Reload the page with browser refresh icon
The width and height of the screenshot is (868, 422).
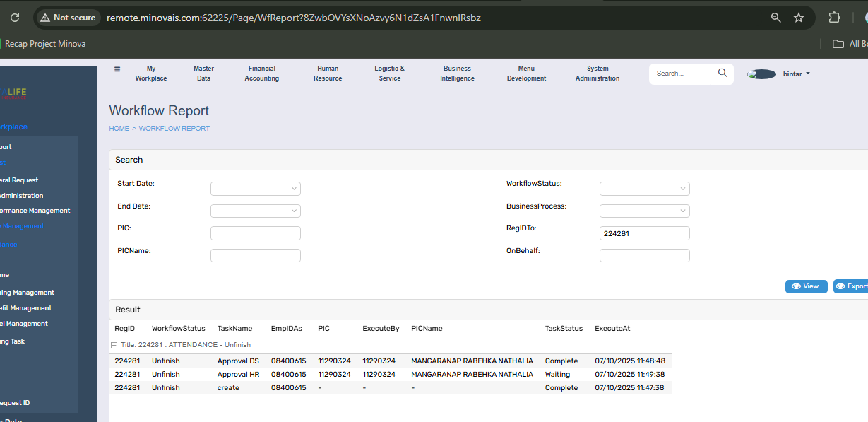pyautogui.click(x=15, y=18)
